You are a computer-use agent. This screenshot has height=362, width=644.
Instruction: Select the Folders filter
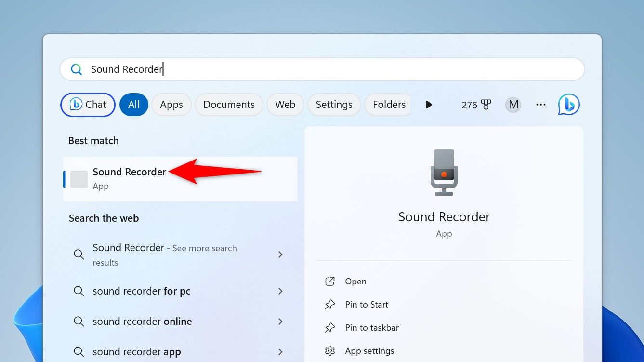[x=388, y=104]
